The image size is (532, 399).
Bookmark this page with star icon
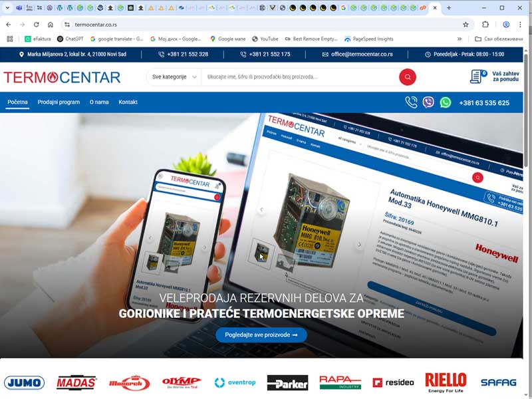[x=465, y=25]
